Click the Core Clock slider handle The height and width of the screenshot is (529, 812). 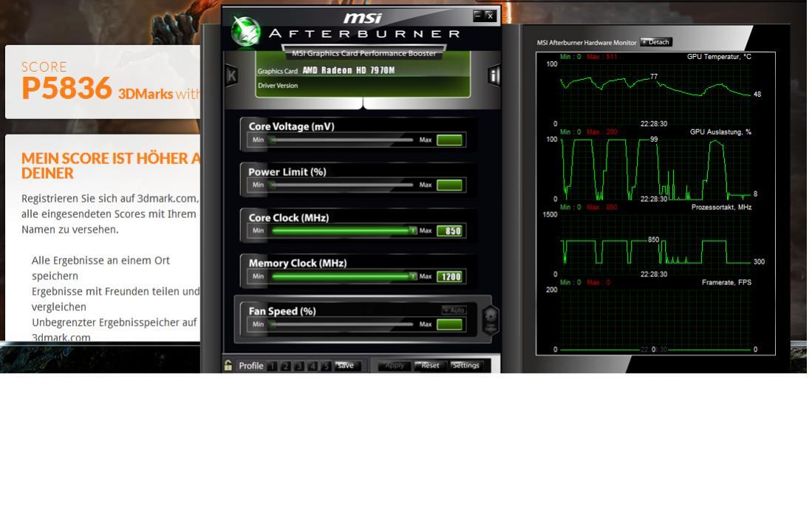click(413, 231)
